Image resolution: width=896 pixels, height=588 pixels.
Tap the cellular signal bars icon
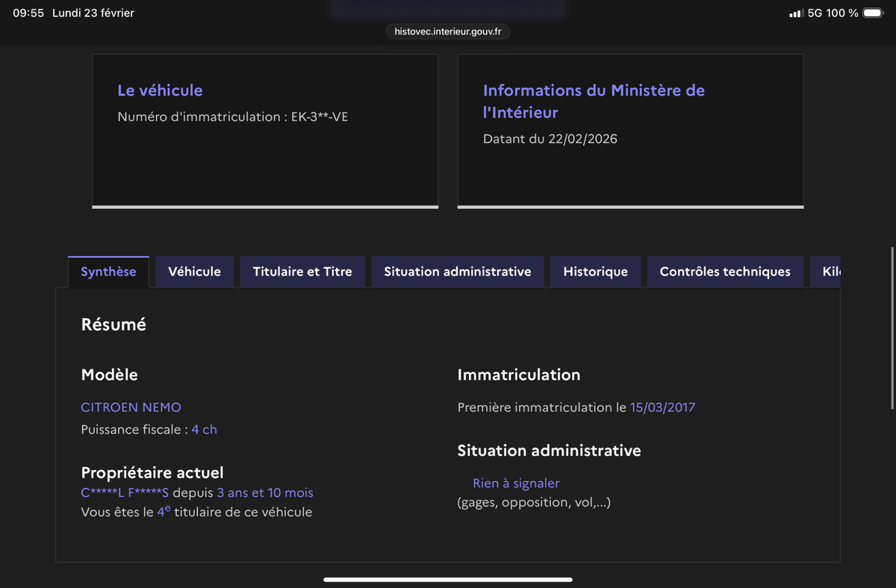tap(796, 13)
